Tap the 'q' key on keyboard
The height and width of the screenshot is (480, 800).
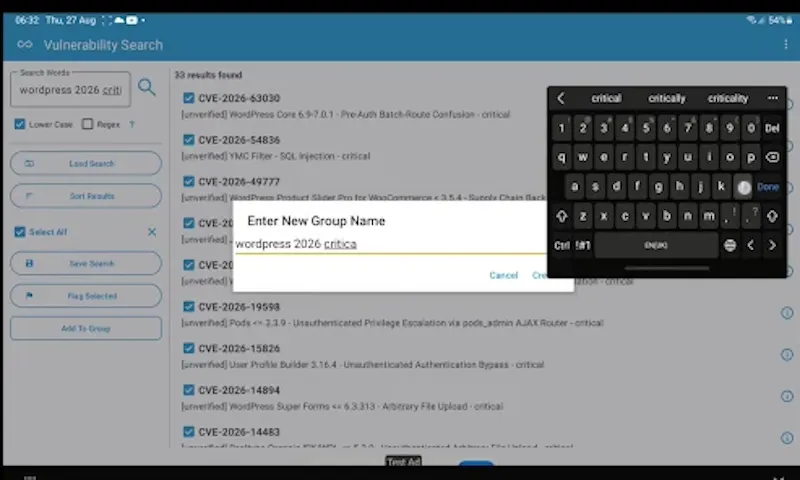561,157
